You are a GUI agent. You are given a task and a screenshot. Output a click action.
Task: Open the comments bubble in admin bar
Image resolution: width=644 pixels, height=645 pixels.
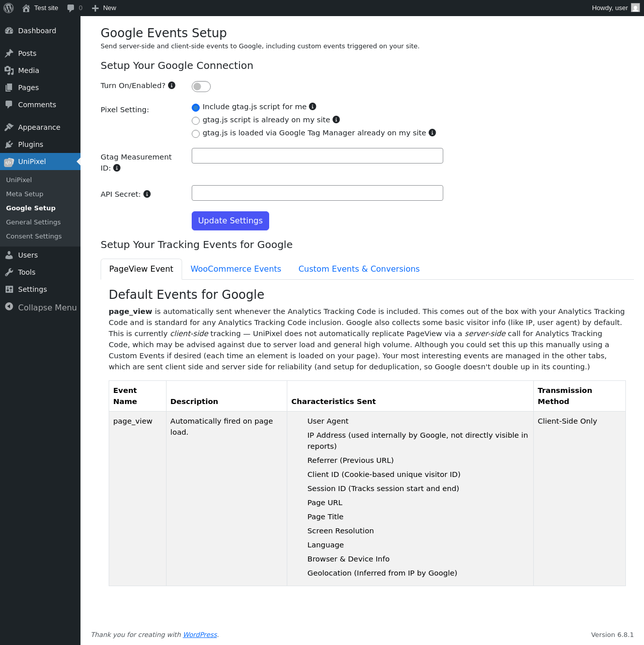(x=71, y=8)
